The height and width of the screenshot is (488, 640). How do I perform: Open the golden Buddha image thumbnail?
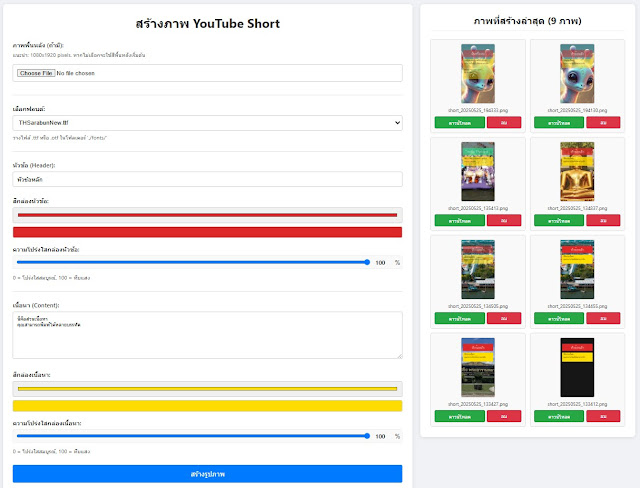click(577, 171)
